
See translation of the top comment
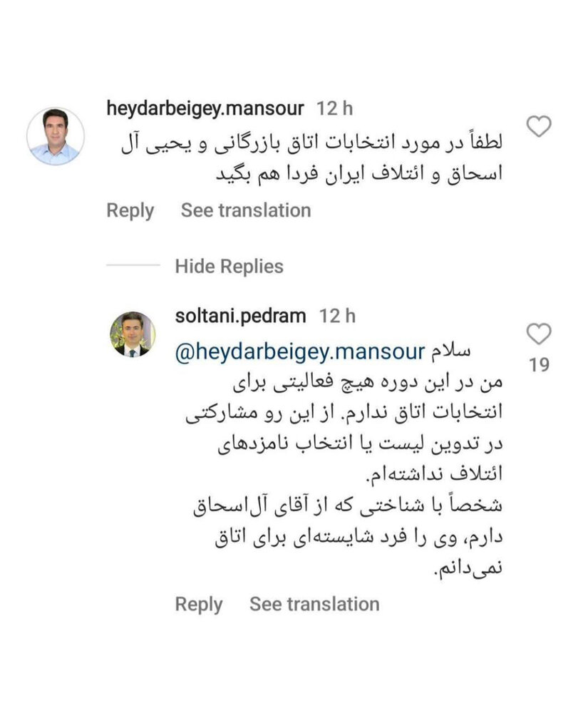pyautogui.click(x=246, y=210)
